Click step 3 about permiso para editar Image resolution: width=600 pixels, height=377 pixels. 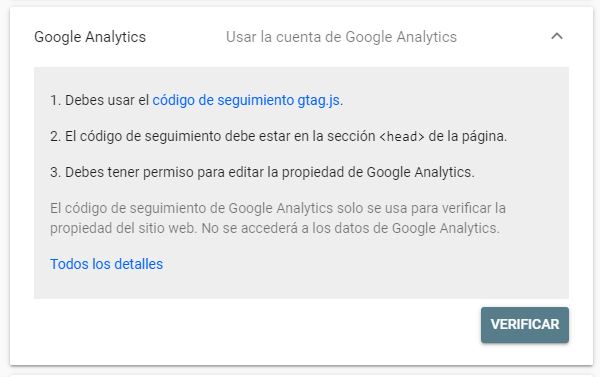[262, 172]
